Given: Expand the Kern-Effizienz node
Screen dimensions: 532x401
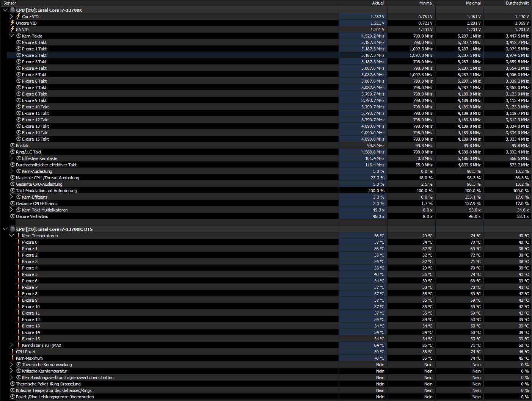Looking at the screenshot, I should tap(11, 197).
